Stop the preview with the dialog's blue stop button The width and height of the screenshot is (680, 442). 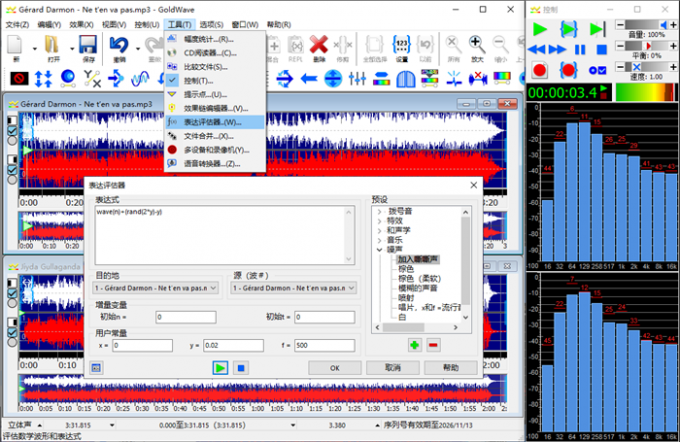[x=241, y=368]
